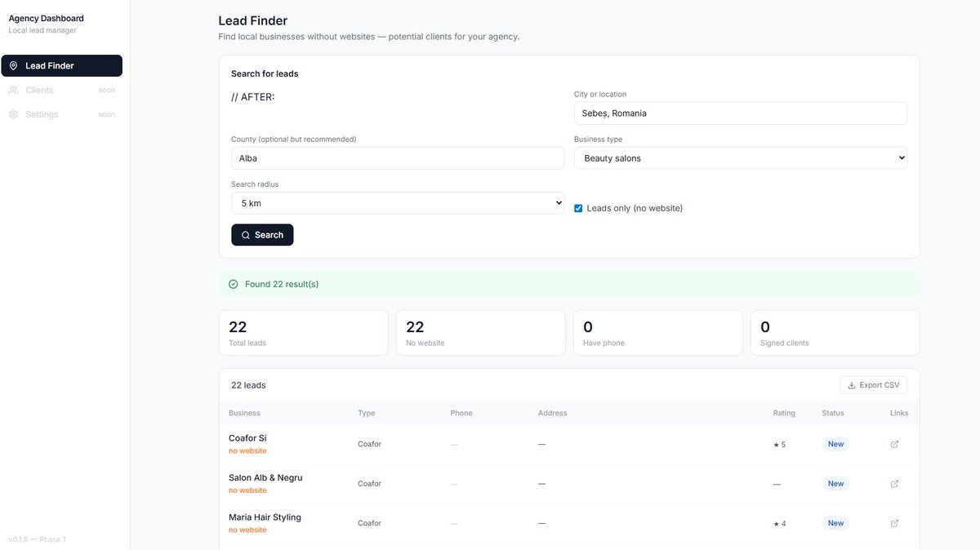Click the star 5 rating for Coafor Si

(779, 445)
